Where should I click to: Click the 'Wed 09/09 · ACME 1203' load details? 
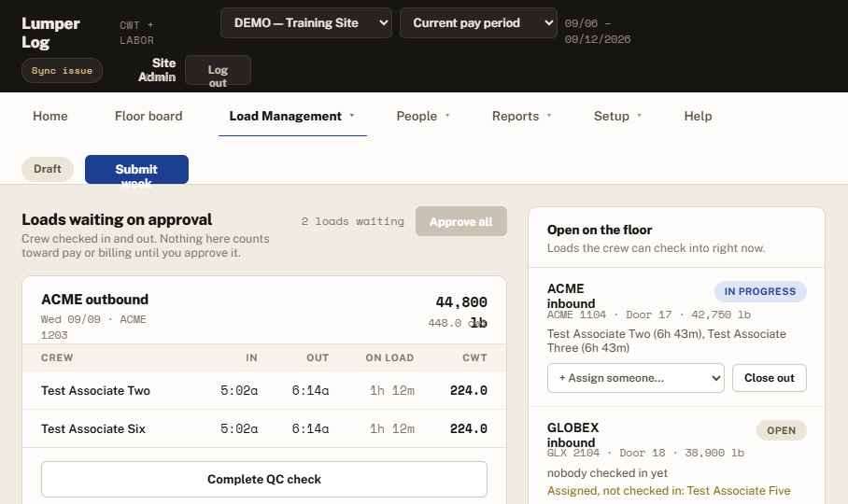click(x=93, y=328)
